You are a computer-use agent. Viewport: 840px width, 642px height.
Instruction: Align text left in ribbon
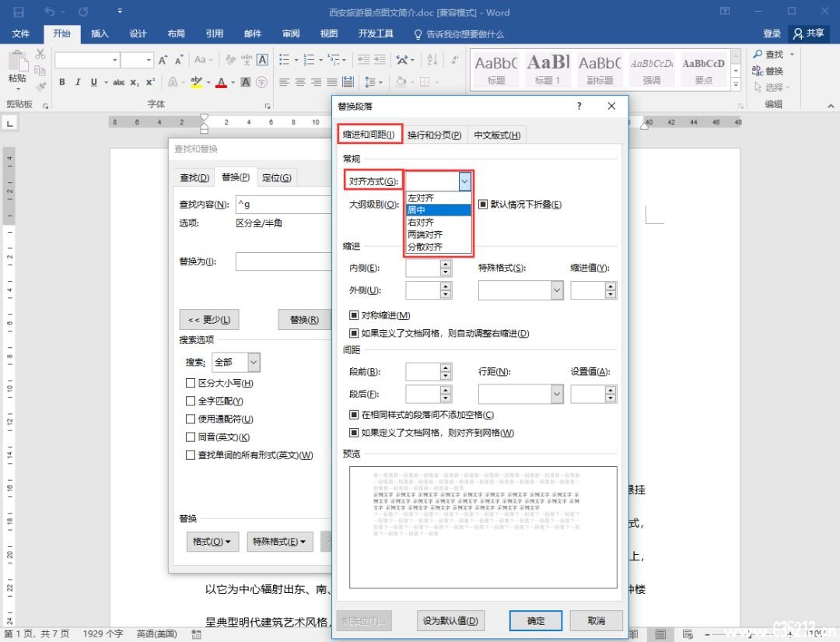284,82
